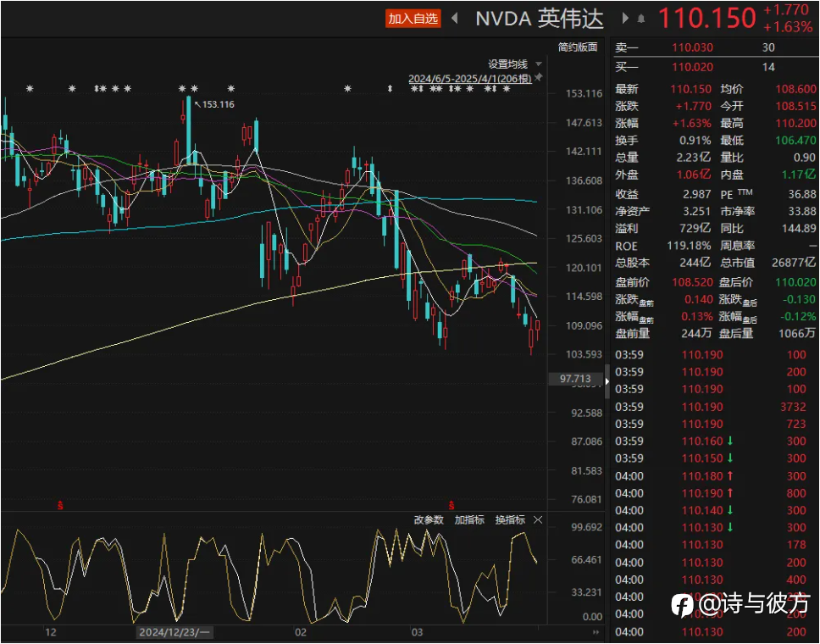Click the month label 12 on time axis
Image resolution: width=820 pixels, height=644 pixels.
pyautogui.click(x=50, y=632)
